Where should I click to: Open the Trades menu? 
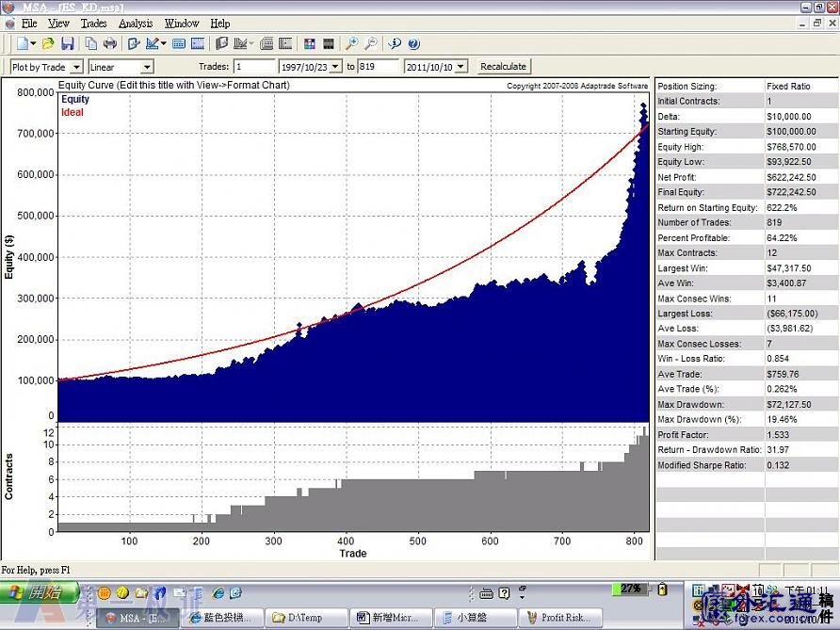[94, 23]
